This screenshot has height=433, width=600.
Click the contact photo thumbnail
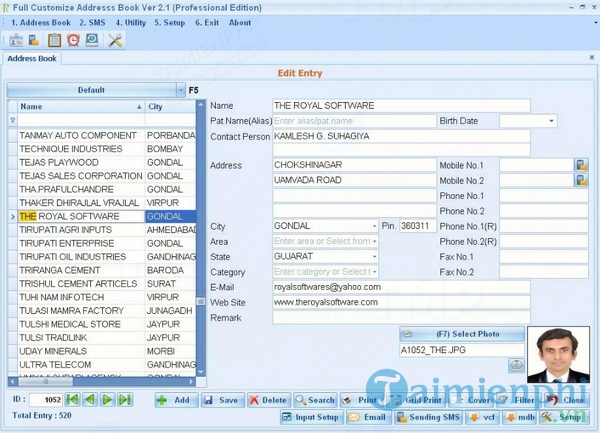(x=558, y=355)
